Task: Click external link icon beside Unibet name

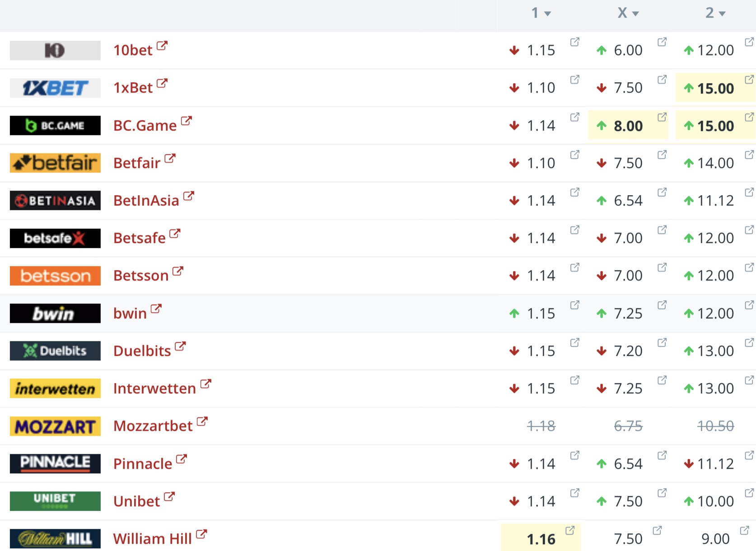Action: click(x=169, y=497)
